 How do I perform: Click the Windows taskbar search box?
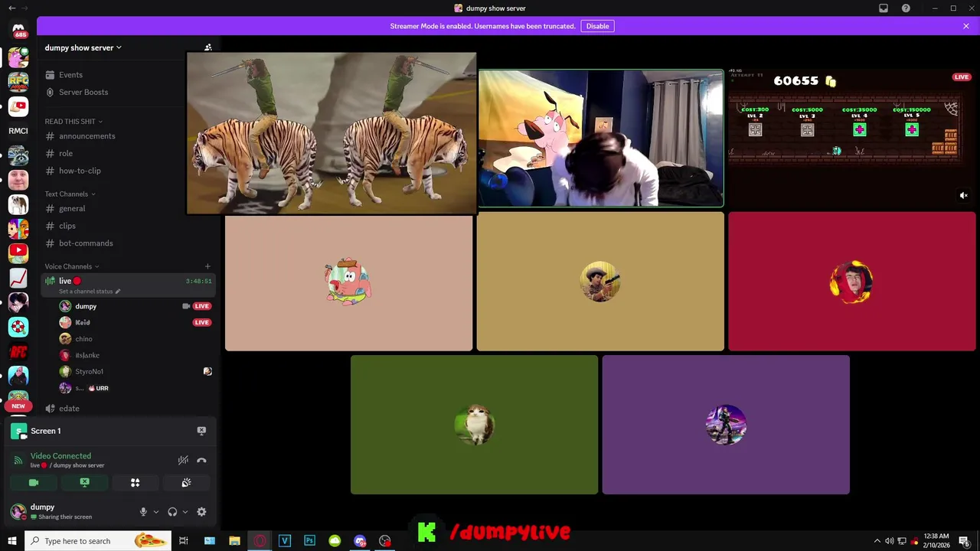point(98,541)
